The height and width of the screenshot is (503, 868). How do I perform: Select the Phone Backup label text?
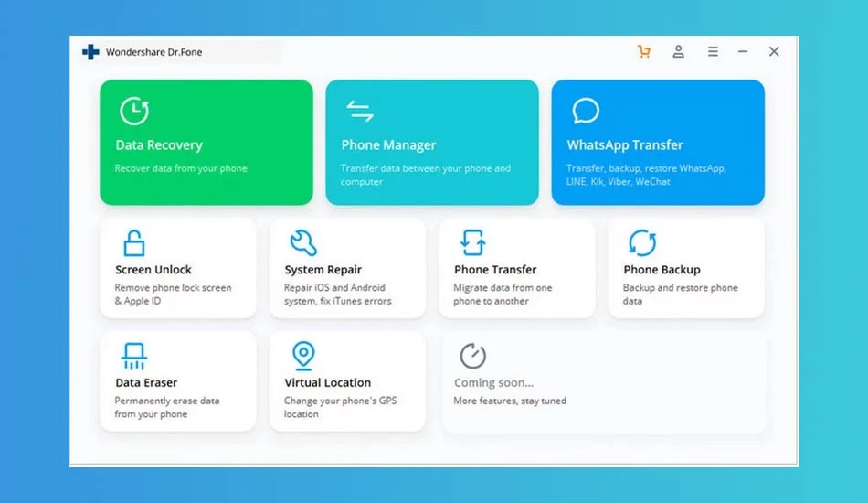point(662,270)
